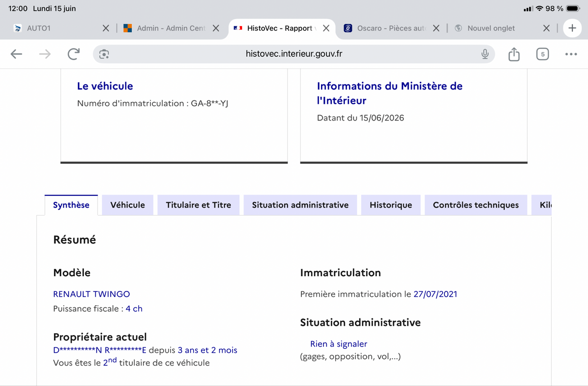Open the browser three-dots menu
The image size is (588, 386).
click(571, 54)
